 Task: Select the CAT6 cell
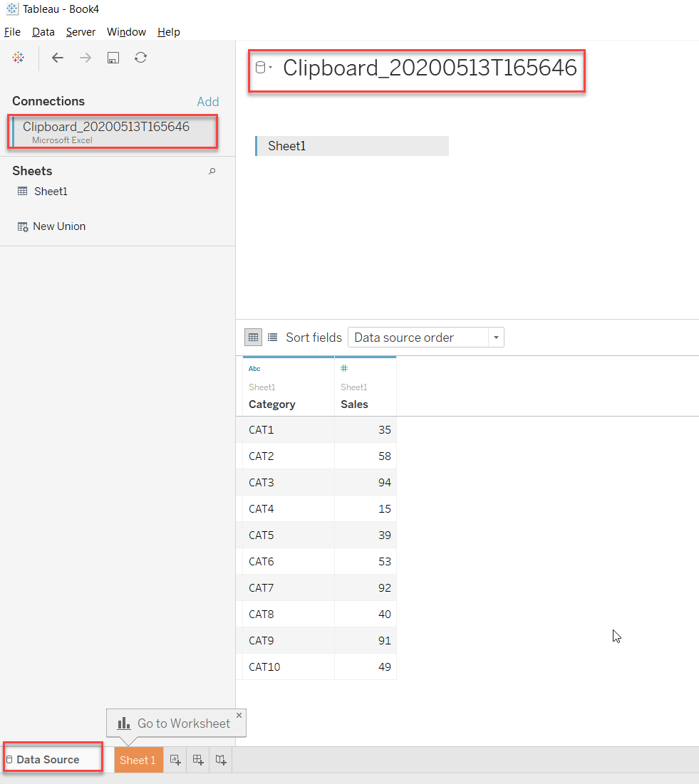(289, 562)
